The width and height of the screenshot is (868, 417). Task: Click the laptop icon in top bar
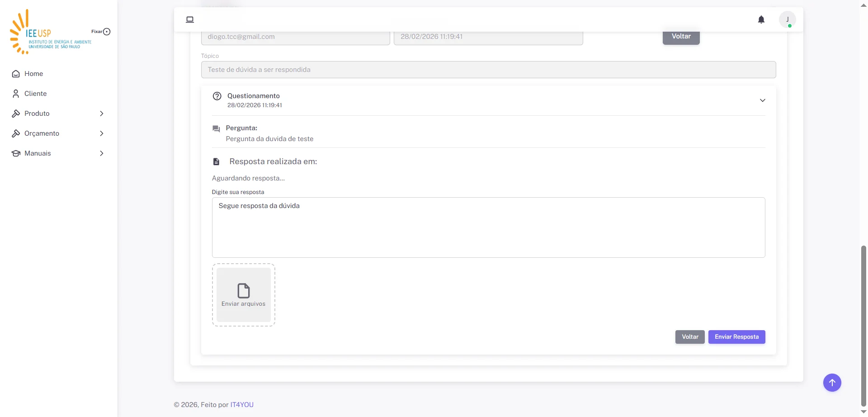point(190,19)
